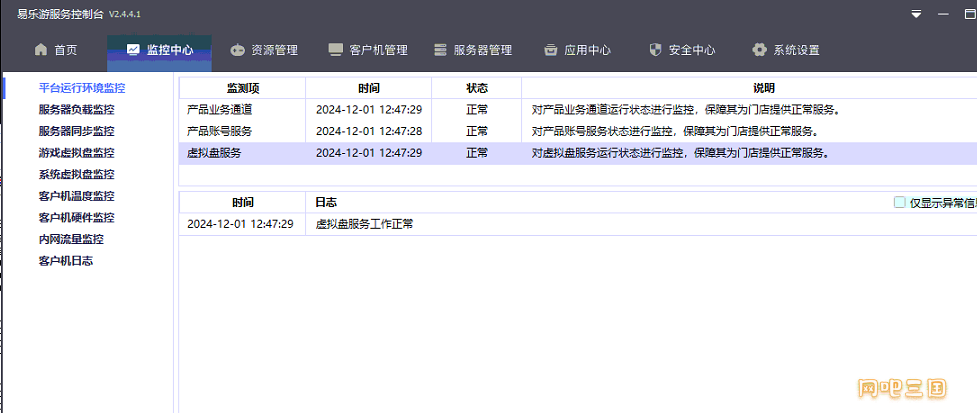Click the 虚拟盘服务工作正常 log entry
Image resolution: width=977 pixels, height=413 pixels.
coord(364,224)
